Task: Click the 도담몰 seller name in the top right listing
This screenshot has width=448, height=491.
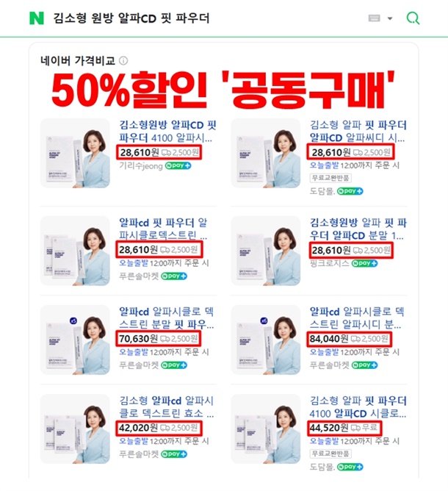Action: coord(322,191)
